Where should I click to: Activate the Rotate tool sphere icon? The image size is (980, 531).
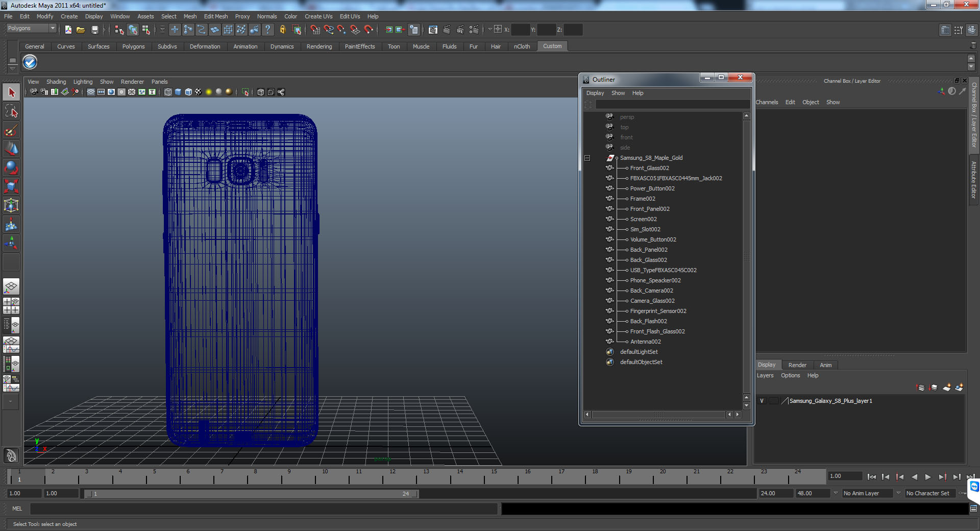click(11, 167)
